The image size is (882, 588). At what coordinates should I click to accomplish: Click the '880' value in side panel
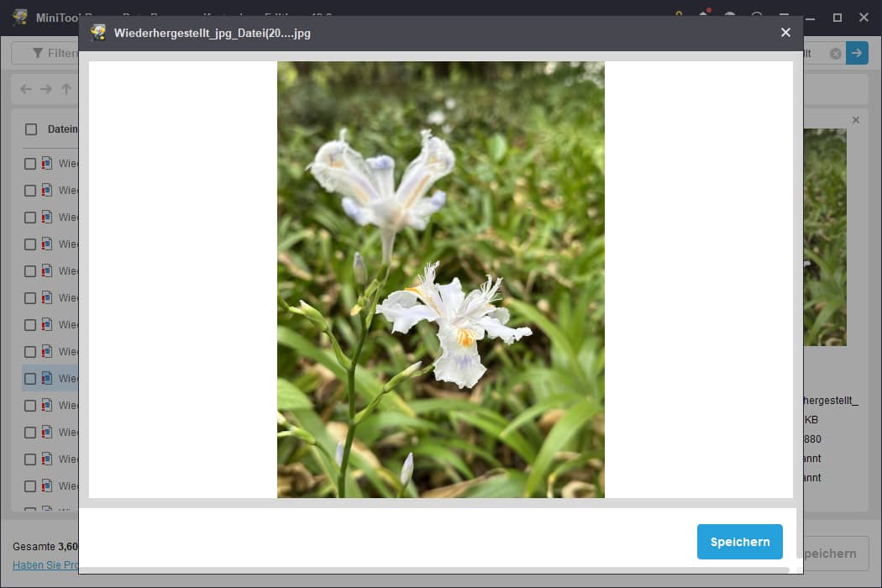(812, 438)
